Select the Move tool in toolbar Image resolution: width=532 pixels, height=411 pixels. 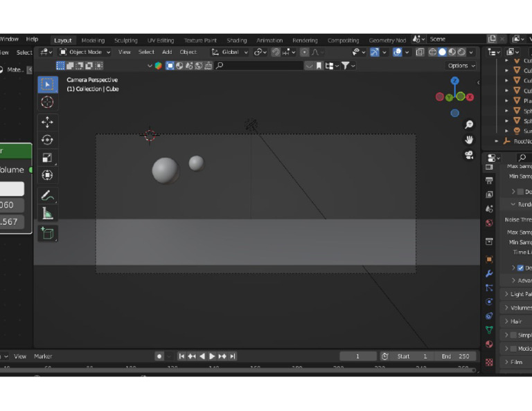47,122
